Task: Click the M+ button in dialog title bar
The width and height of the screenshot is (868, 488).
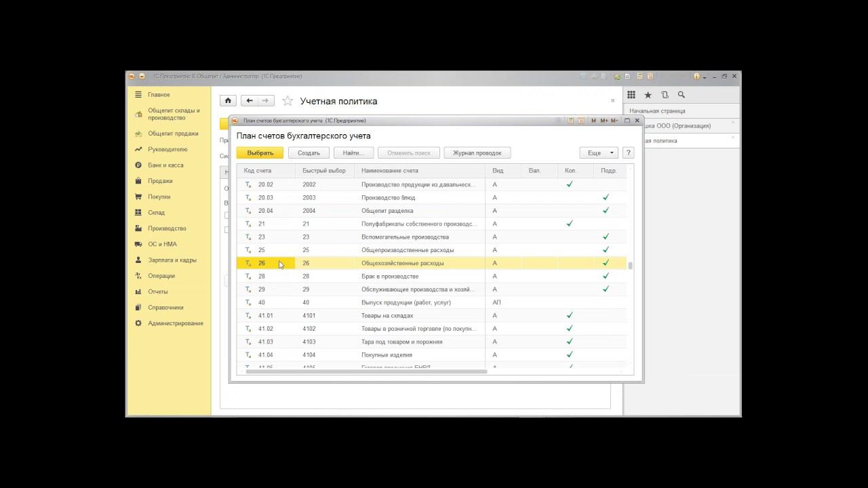Action: [603, 121]
